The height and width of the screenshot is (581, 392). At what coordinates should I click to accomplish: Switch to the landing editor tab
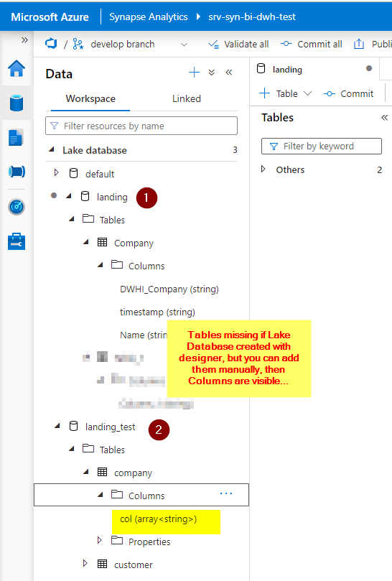click(287, 70)
